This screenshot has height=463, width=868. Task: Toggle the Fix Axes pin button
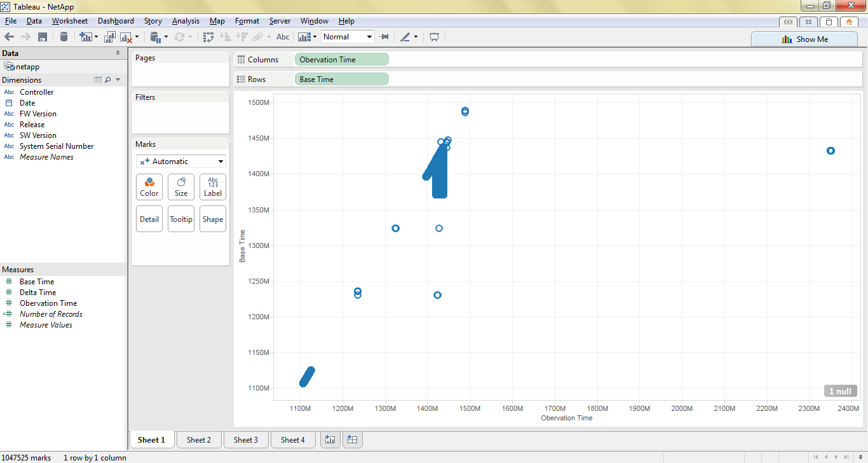(x=384, y=37)
